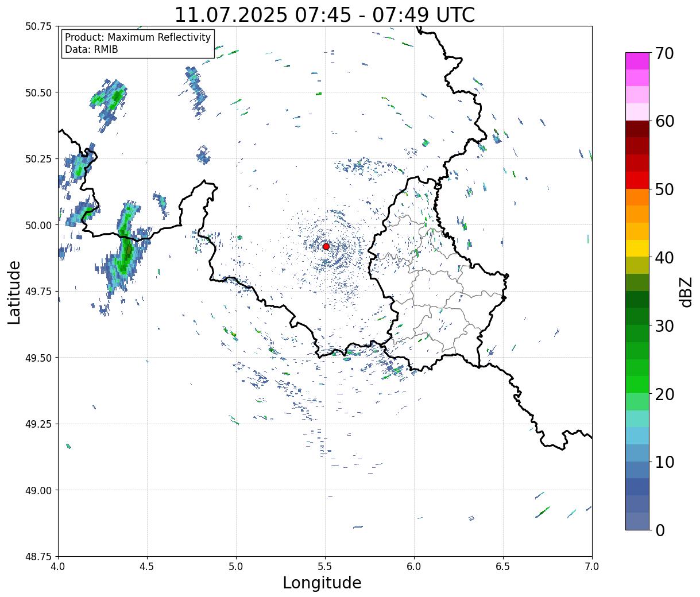Click the plot title showing 11.07.2025 time range
The width and height of the screenshot is (700, 597).
coord(324,15)
